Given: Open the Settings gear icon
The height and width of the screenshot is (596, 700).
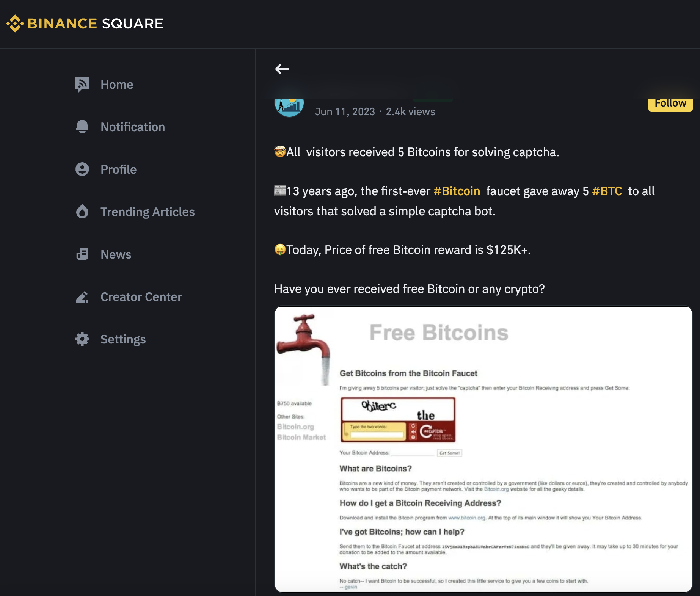Looking at the screenshot, I should click(x=82, y=339).
